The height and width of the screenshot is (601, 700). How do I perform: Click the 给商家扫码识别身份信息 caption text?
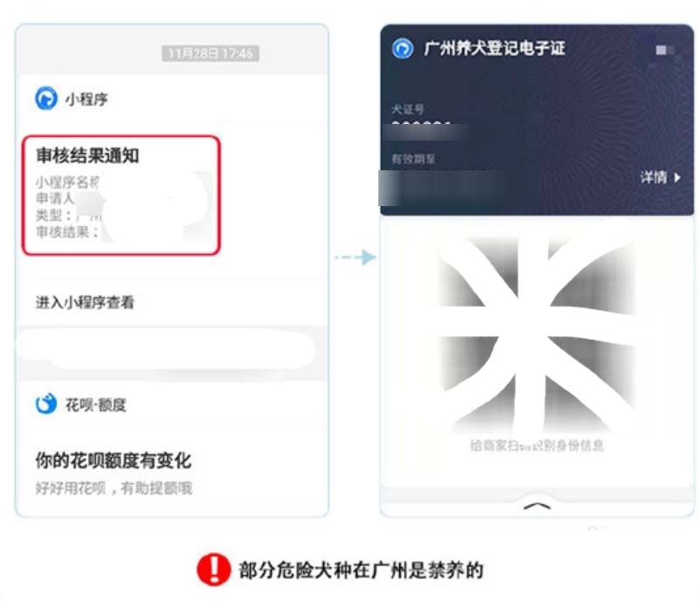click(537, 446)
